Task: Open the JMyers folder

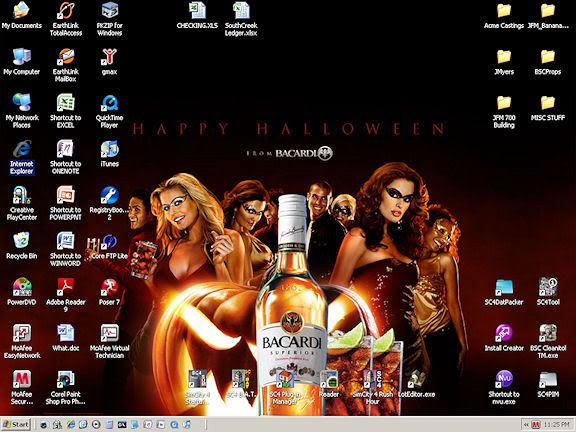Action: point(504,61)
